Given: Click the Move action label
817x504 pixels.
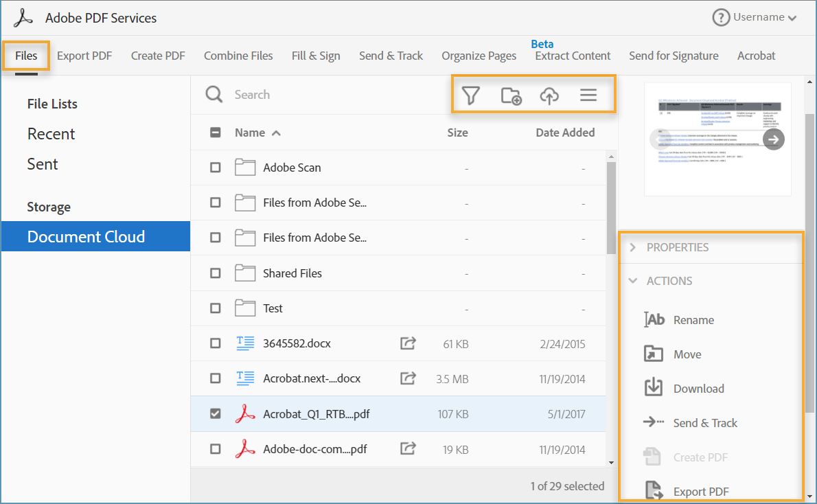Looking at the screenshot, I should (x=687, y=354).
